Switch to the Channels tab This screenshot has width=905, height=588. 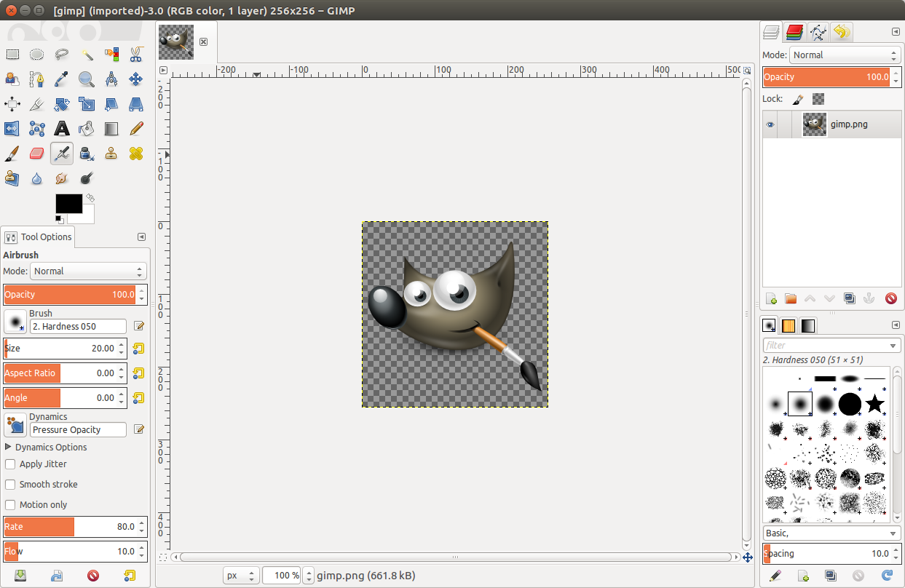pyautogui.click(x=794, y=32)
